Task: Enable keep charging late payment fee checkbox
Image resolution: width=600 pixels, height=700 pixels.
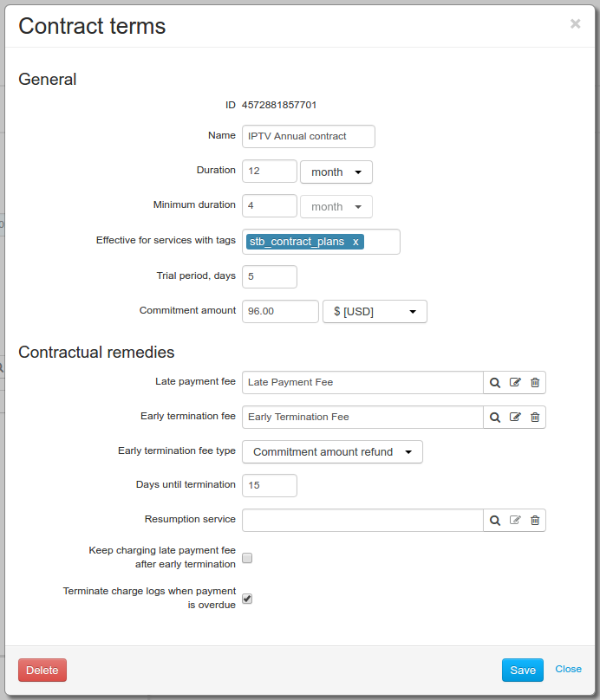Action: pyautogui.click(x=247, y=558)
